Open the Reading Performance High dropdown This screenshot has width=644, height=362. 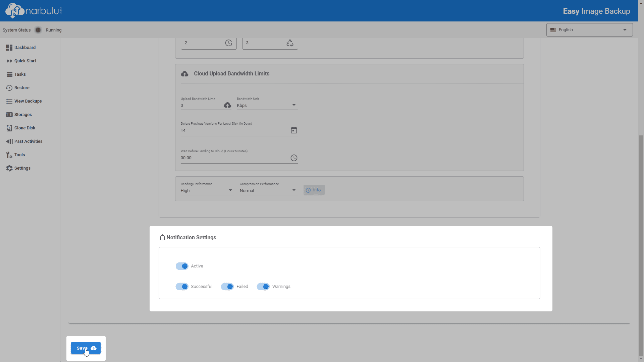[207, 190]
